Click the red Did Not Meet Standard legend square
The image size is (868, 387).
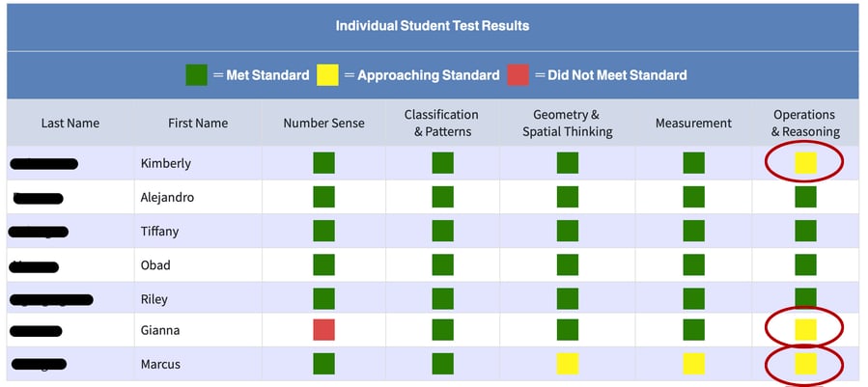[518, 74]
